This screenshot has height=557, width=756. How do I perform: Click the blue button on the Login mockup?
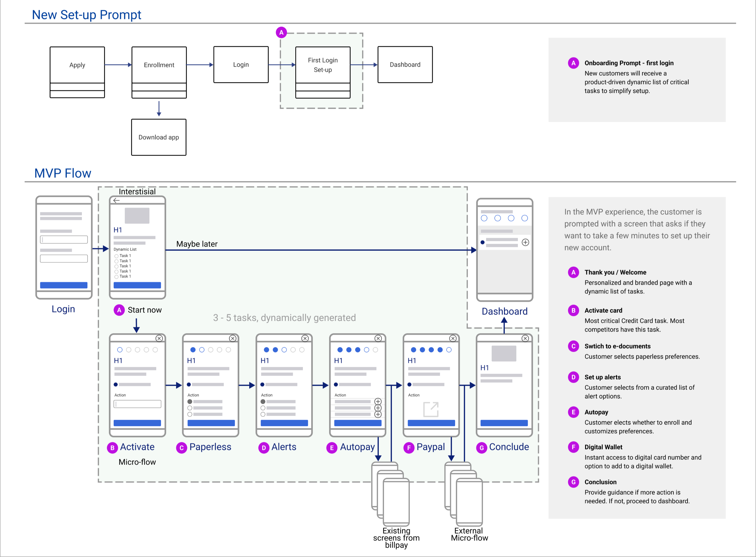pyautogui.click(x=64, y=285)
